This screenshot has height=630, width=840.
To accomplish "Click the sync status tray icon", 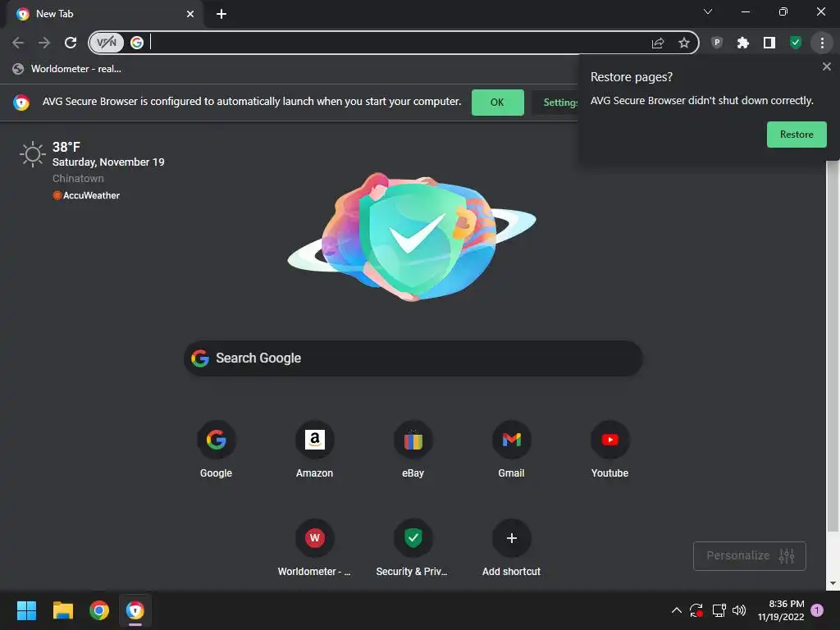I will pos(696,610).
